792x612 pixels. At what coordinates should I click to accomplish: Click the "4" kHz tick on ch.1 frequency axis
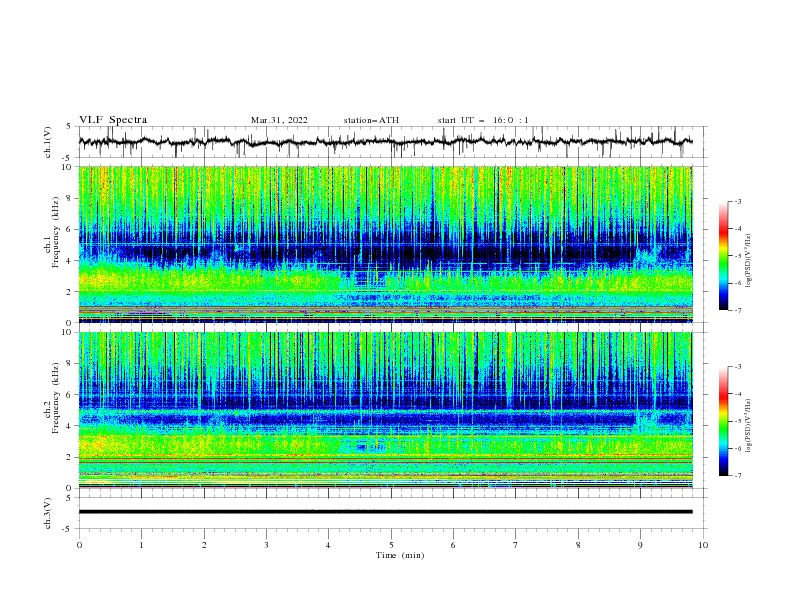pyautogui.click(x=70, y=261)
